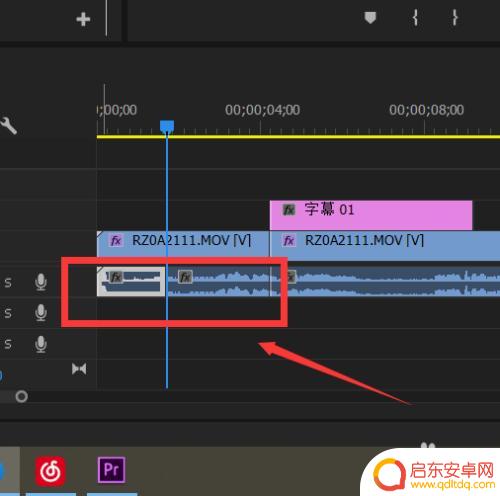500x496 pixels.
Task: Click voice-over microphone on the bottom audio track
Action: coord(41,344)
